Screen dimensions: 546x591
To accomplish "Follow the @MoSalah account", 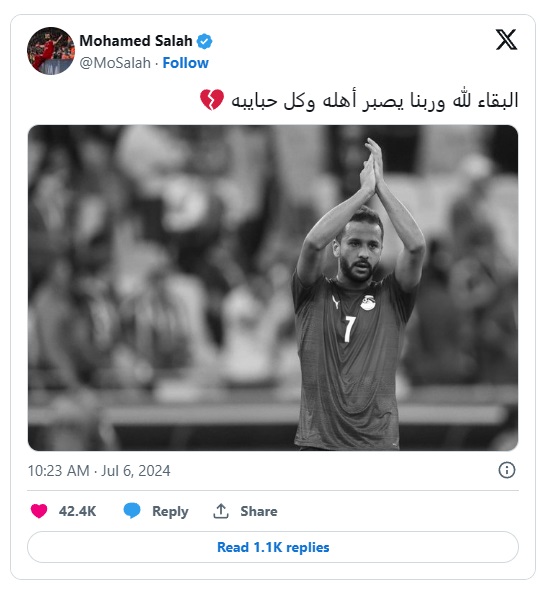I will pyautogui.click(x=185, y=63).
